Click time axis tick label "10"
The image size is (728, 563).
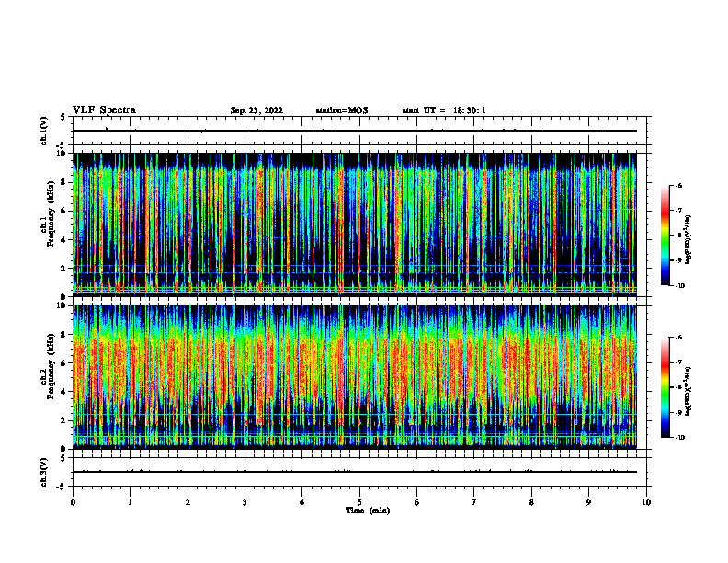click(x=646, y=502)
